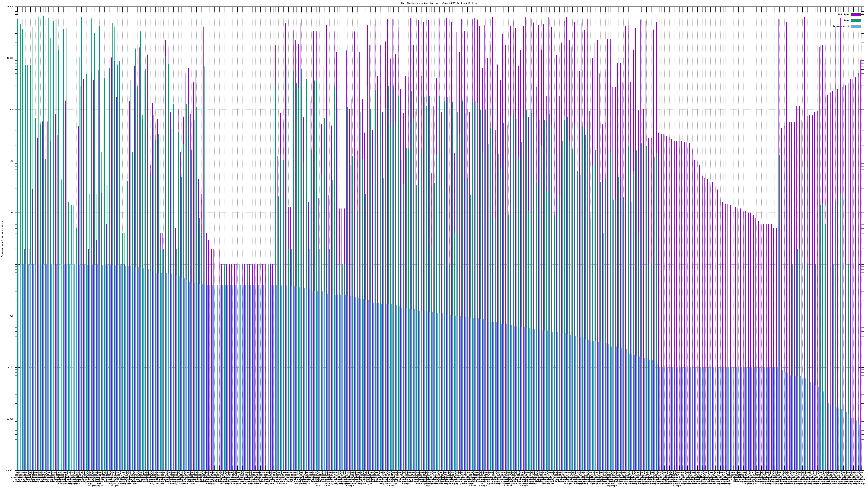Image resolution: width=868 pixels, height=488 pixels.
Task: Click the 10000 y-axis tick label
Action: pos(11,58)
